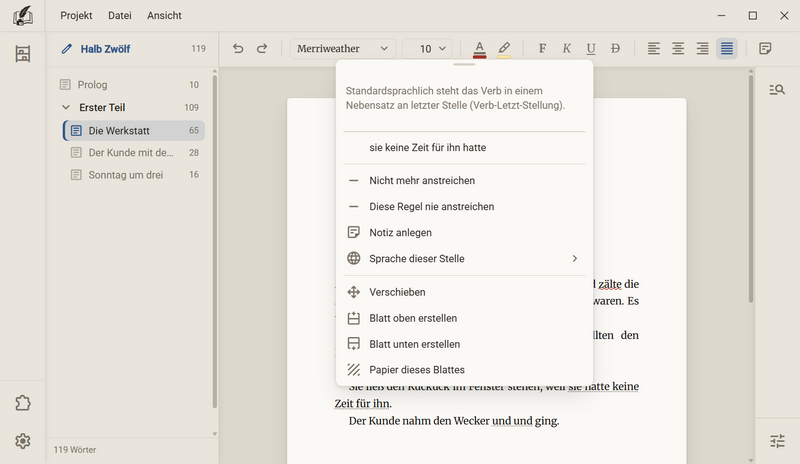Screen dimensions: 800x464
Task: Open the Projekt menu
Action: click(x=76, y=16)
